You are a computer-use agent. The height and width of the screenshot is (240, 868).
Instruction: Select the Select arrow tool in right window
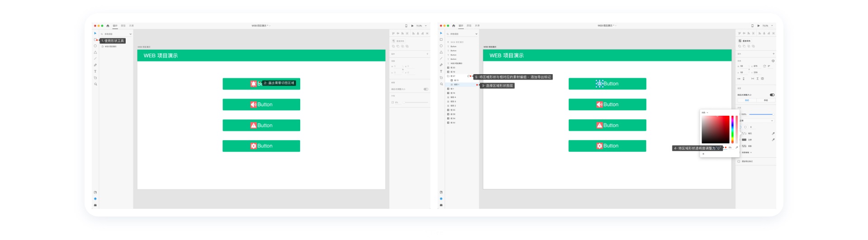441,33
